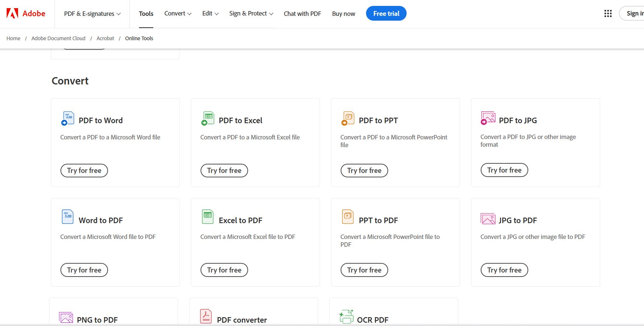Select the Tools tab

coord(146,14)
